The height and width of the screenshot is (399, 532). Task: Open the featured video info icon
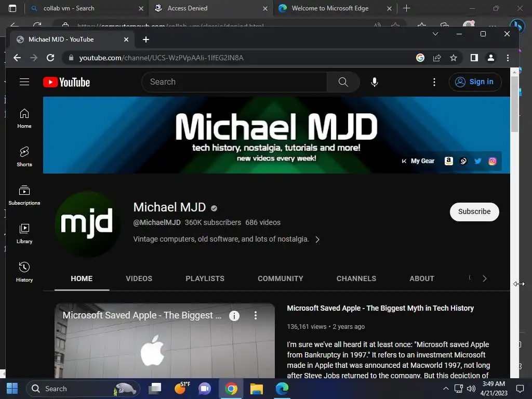pos(234,316)
